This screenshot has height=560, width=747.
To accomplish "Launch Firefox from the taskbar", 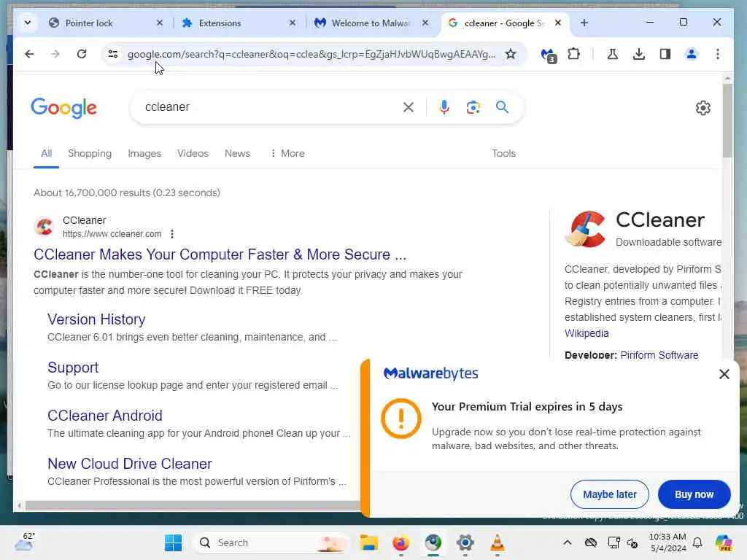I will (x=400, y=542).
